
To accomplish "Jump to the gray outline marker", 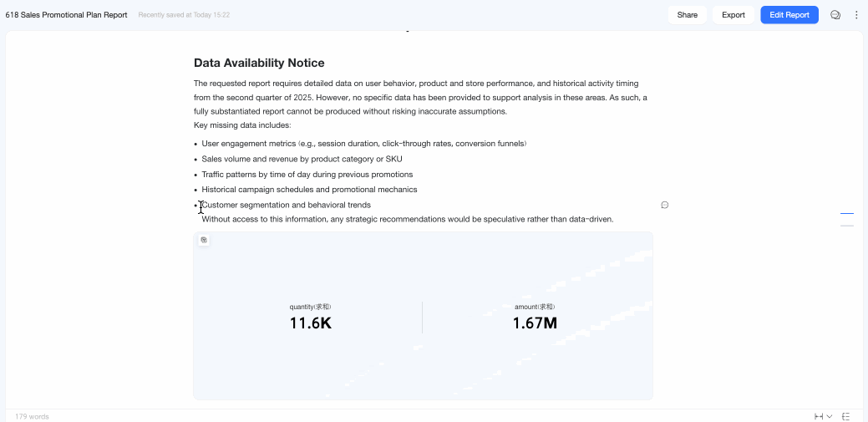I will (847, 226).
